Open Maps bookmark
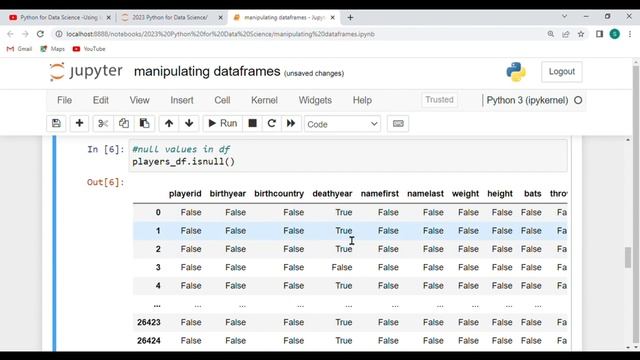This screenshot has width=640, height=360. click(x=52, y=49)
